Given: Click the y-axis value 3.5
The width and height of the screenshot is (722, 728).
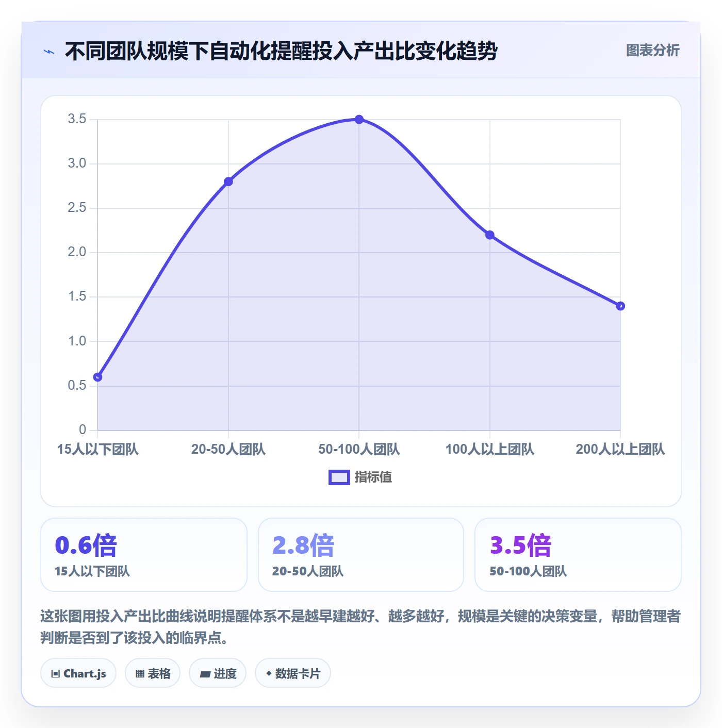Looking at the screenshot, I should 77,119.
